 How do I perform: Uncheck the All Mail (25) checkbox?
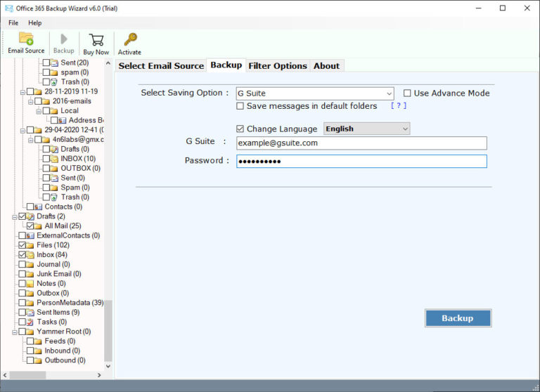[x=30, y=226]
